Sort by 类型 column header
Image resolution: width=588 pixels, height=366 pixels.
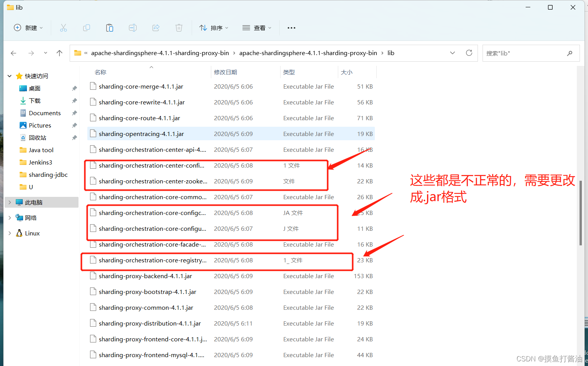pyautogui.click(x=289, y=72)
